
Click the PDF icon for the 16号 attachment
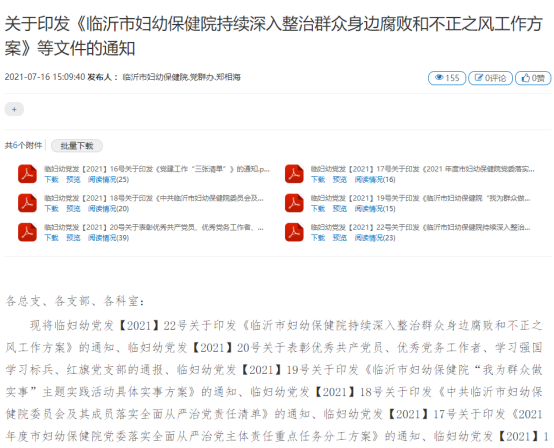pyautogui.click(x=27, y=174)
